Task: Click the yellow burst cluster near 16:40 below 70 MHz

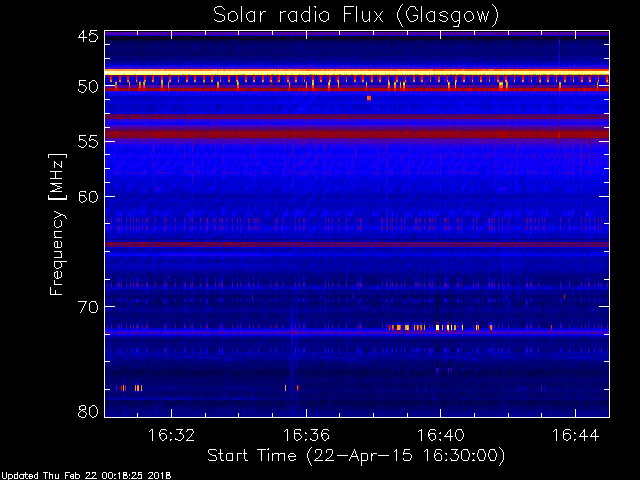Action: coord(440,327)
